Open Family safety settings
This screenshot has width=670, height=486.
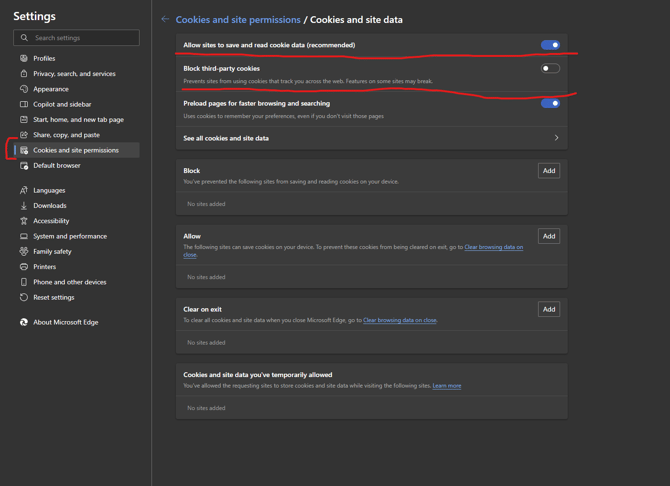pyautogui.click(x=76, y=251)
